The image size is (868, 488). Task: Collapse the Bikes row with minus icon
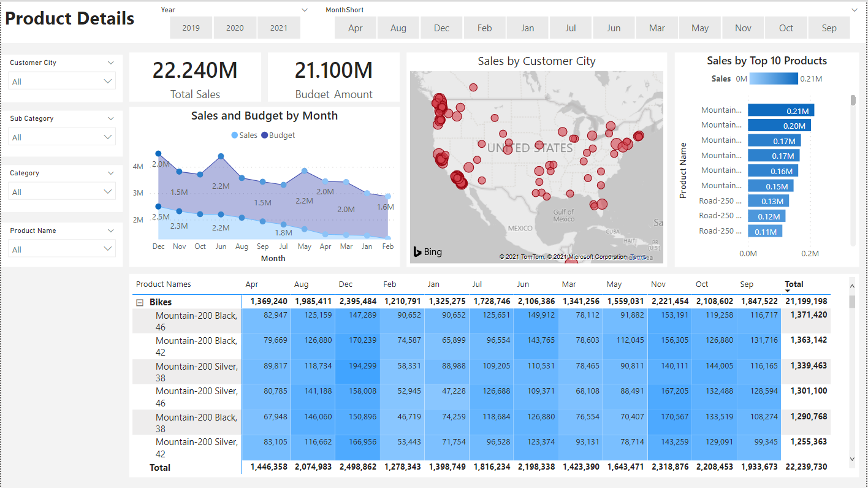140,302
